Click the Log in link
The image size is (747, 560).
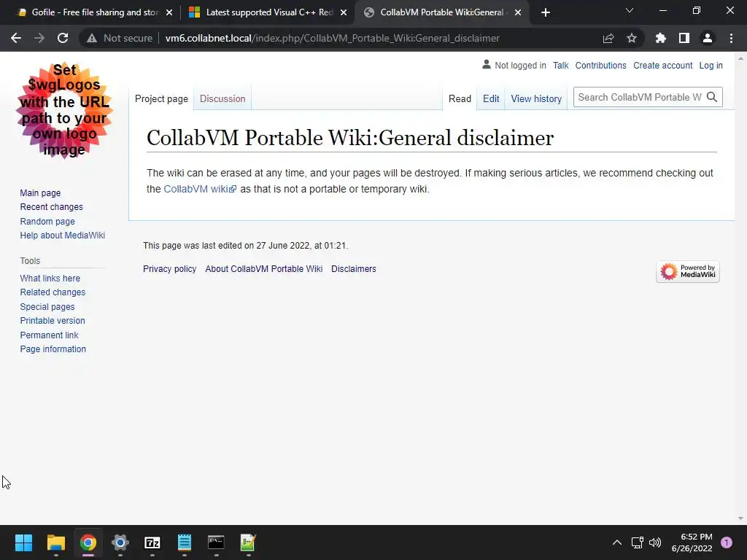tap(711, 65)
